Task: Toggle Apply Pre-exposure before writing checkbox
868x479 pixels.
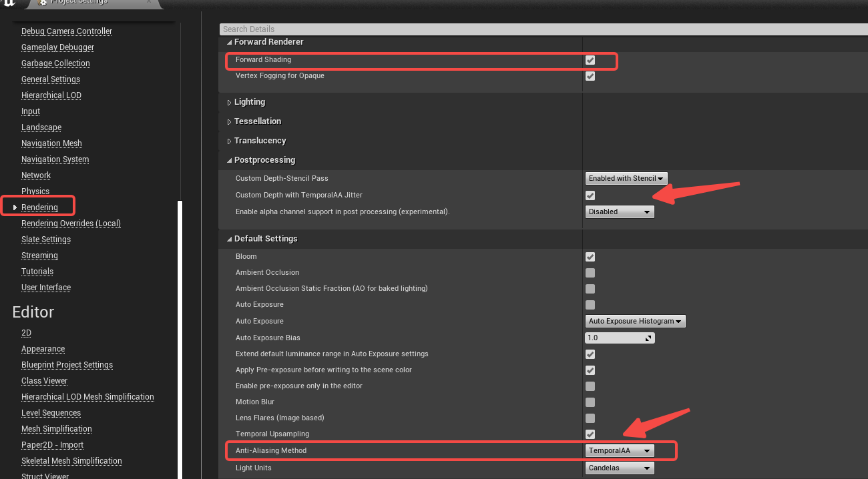Action: click(x=590, y=370)
